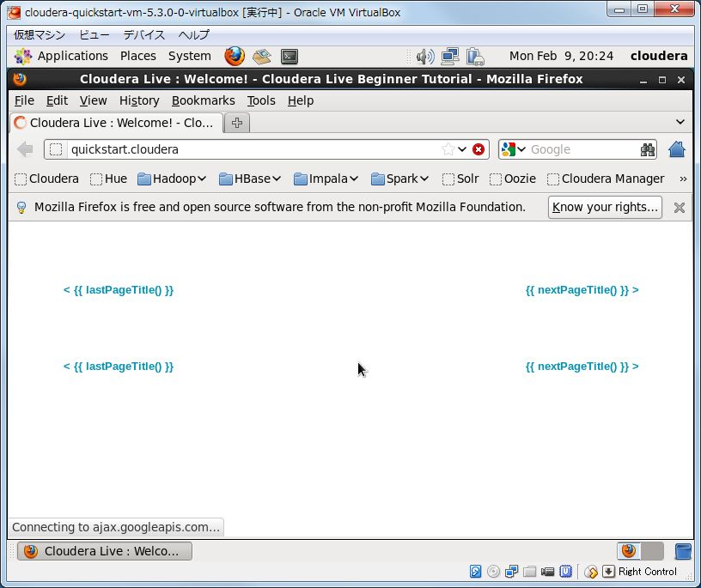Screen dimensions: 701x588
Task: Open the URL history dropdown arrow
Action: (x=462, y=149)
